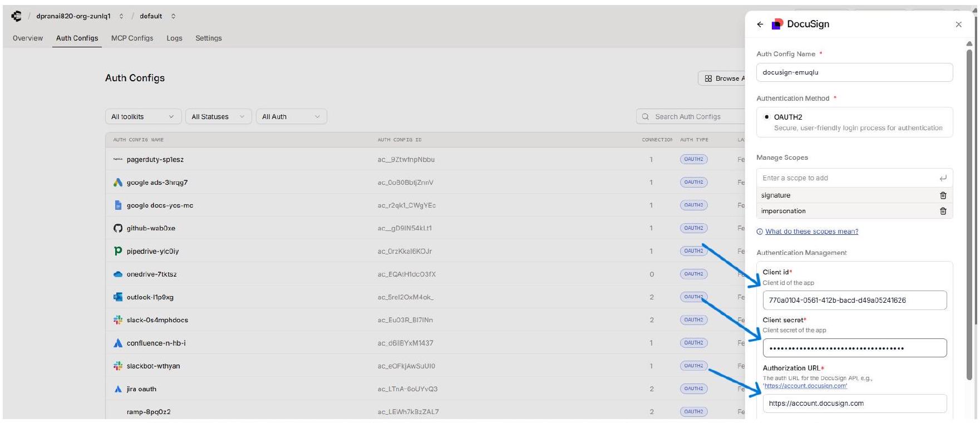Select the OAUTH2 authentication method
This screenshot has height=423, width=980.
click(854, 122)
